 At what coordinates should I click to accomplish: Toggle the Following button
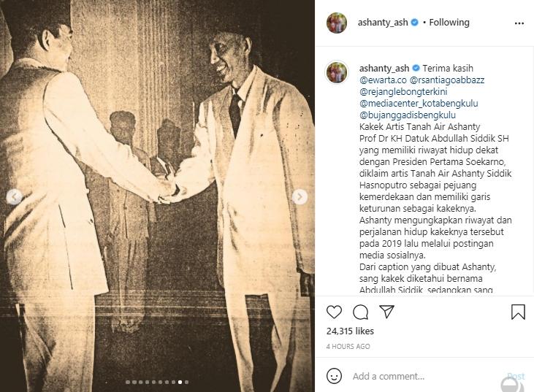tap(449, 23)
